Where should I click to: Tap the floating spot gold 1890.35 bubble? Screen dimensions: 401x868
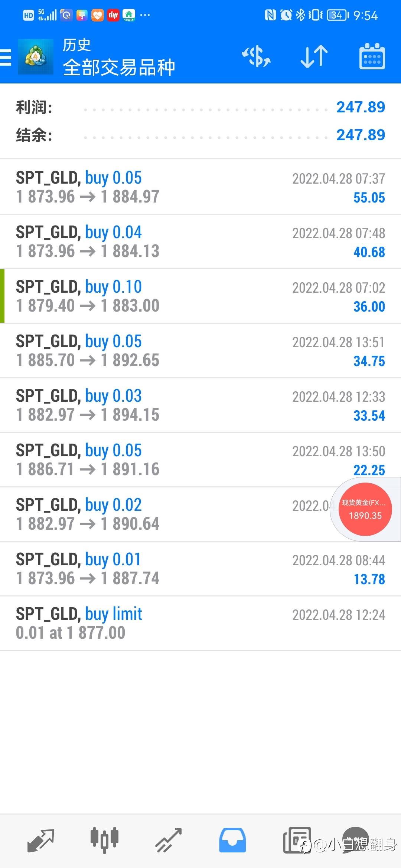[x=365, y=509]
